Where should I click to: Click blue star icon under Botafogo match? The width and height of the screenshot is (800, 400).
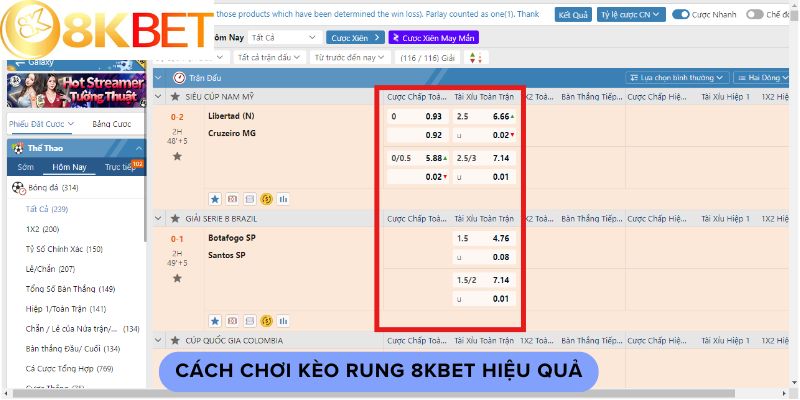215,321
